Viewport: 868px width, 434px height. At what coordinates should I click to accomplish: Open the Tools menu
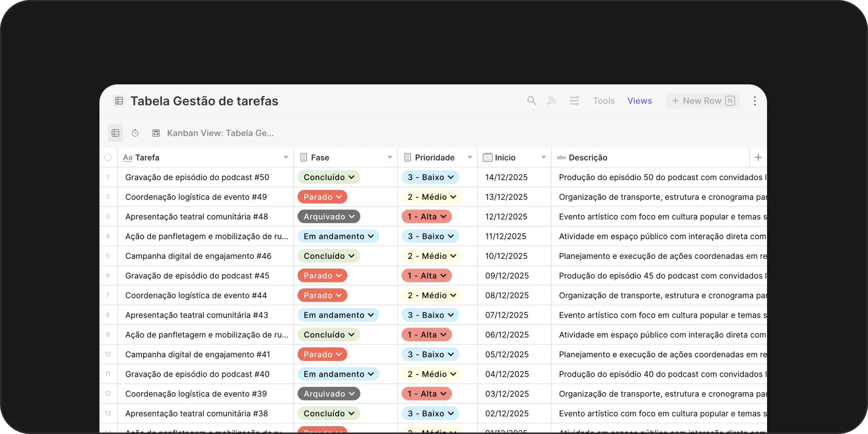(604, 101)
